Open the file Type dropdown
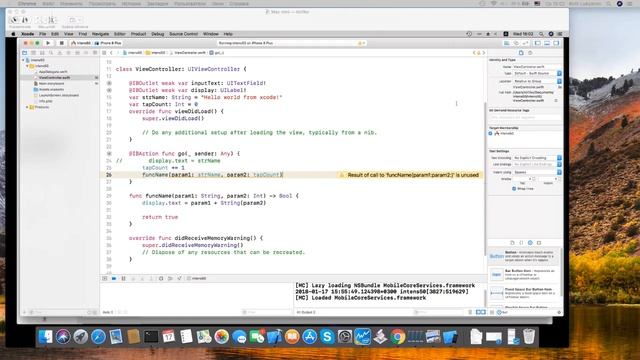Image resolution: width=640 pixels, height=360 pixels. coord(537,73)
